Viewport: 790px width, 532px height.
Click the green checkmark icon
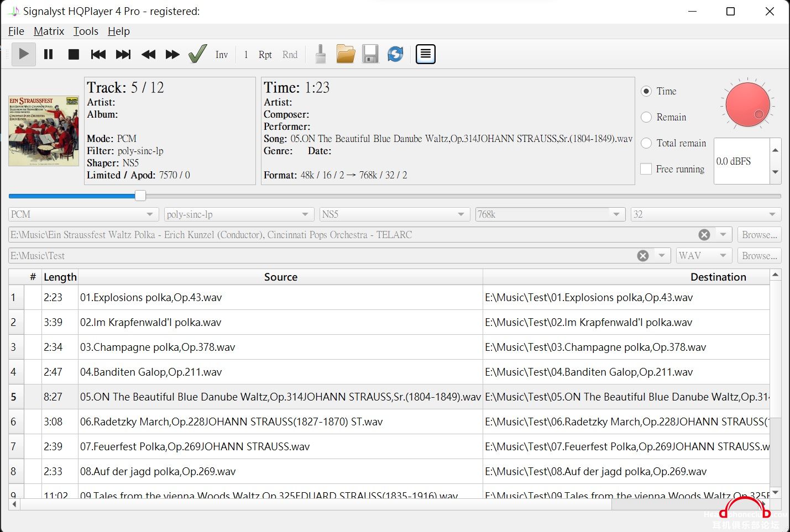click(197, 54)
